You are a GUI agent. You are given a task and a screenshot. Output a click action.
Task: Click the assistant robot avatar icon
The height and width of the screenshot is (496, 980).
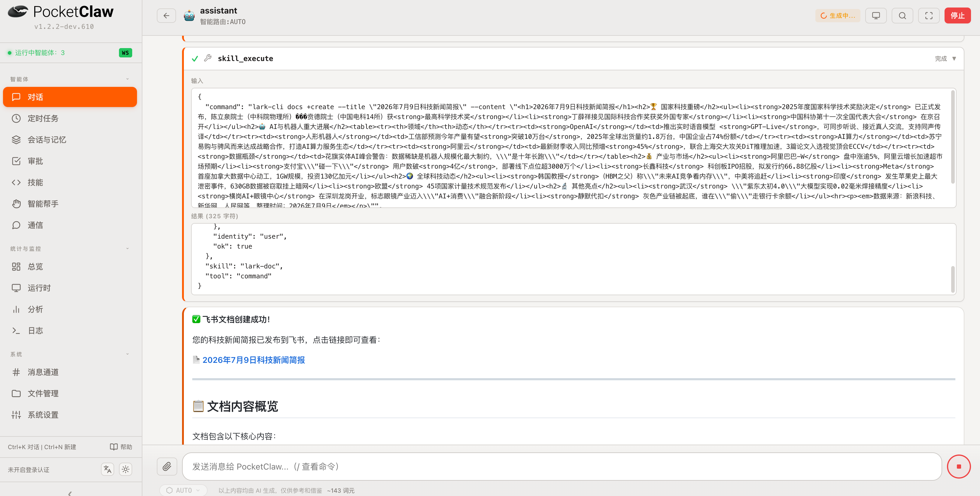pos(189,16)
